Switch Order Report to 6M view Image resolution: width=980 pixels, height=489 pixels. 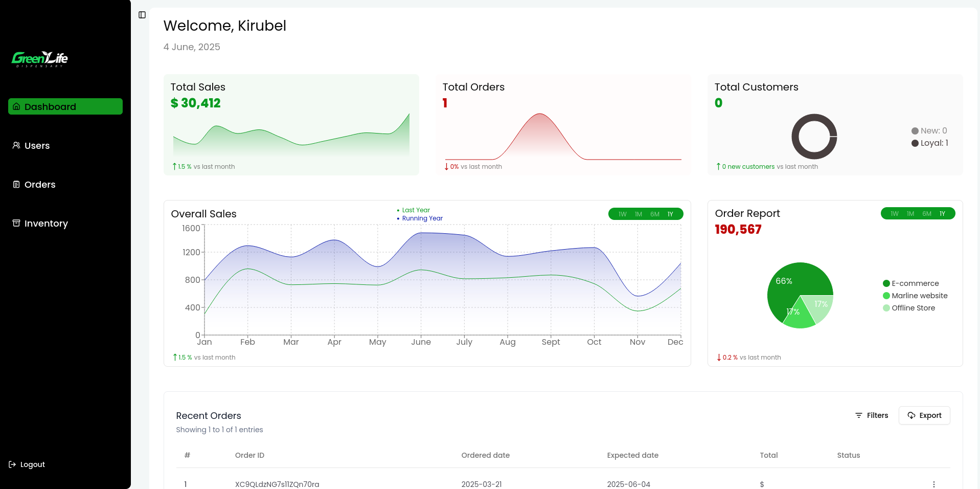tap(927, 214)
